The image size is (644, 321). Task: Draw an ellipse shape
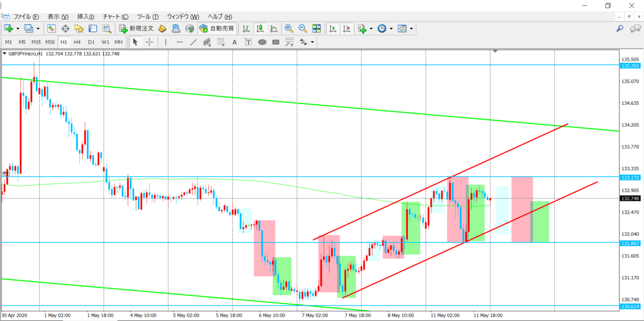pyautogui.click(x=262, y=42)
